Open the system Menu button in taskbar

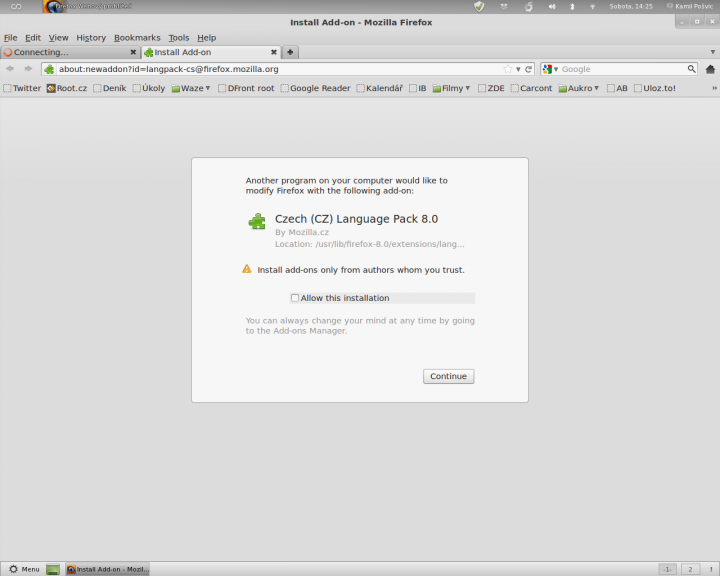pyautogui.click(x=25, y=569)
